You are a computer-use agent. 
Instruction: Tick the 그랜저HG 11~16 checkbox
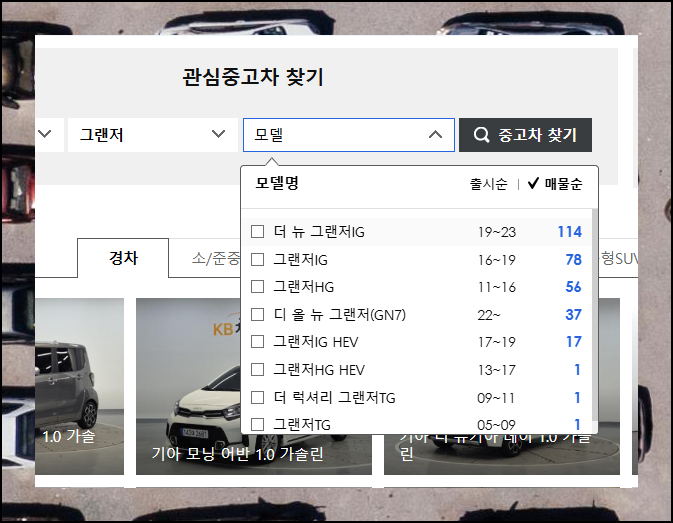tap(257, 287)
